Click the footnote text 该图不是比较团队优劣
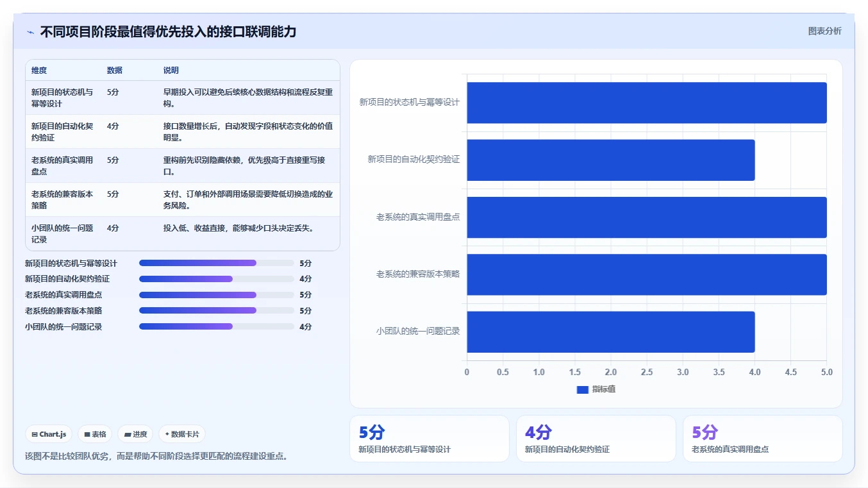This screenshot has width=868, height=488. (156, 457)
